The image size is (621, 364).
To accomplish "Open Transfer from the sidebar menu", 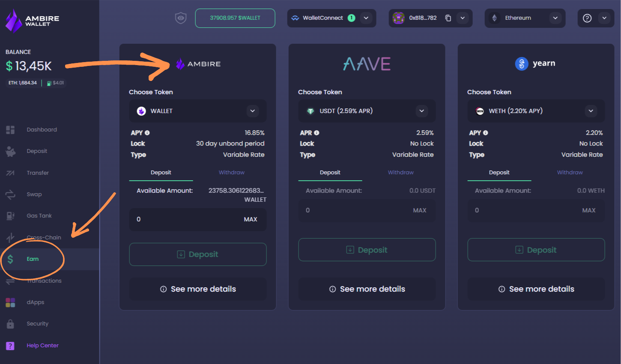I will (x=38, y=173).
